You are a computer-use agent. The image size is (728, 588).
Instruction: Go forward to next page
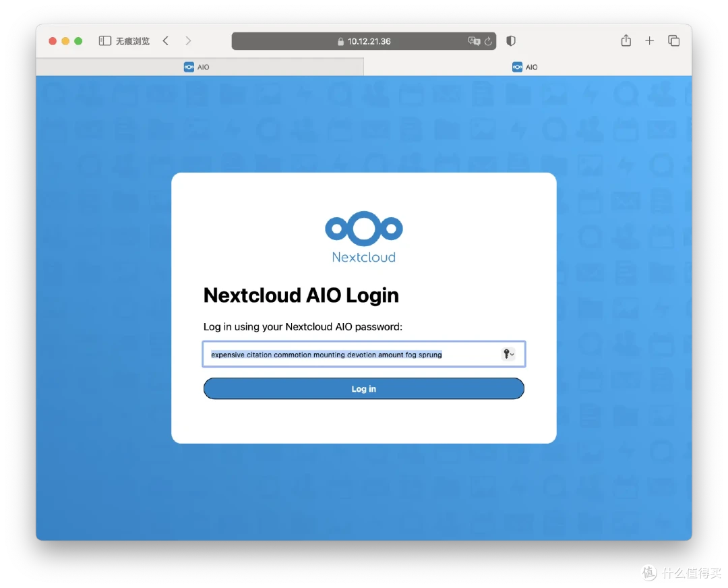tap(188, 41)
